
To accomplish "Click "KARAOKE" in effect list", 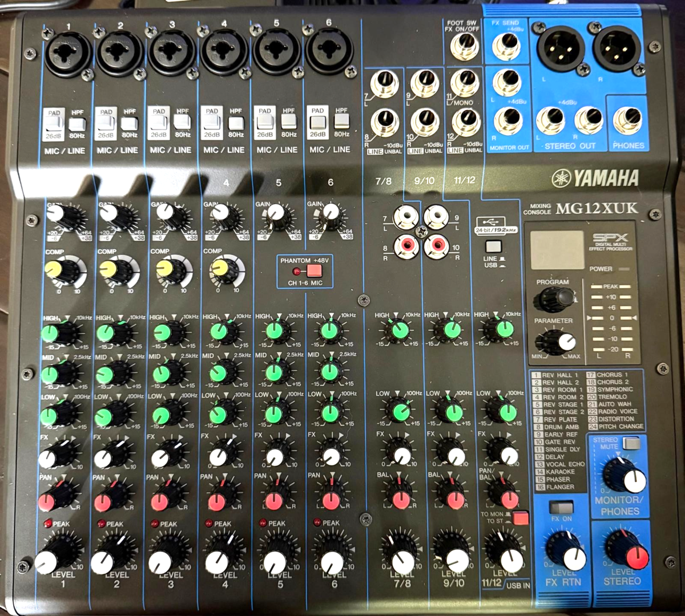I will (x=561, y=472).
